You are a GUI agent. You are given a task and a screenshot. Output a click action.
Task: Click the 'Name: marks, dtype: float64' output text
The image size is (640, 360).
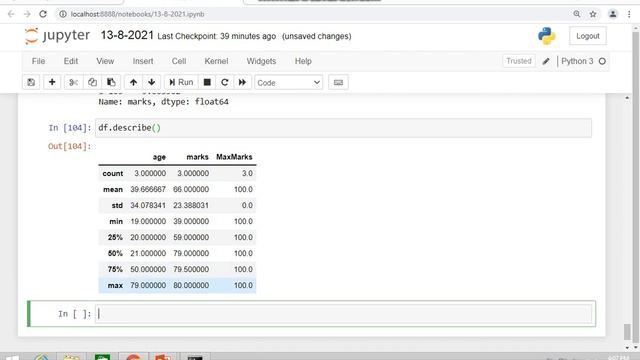pyautogui.click(x=163, y=102)
